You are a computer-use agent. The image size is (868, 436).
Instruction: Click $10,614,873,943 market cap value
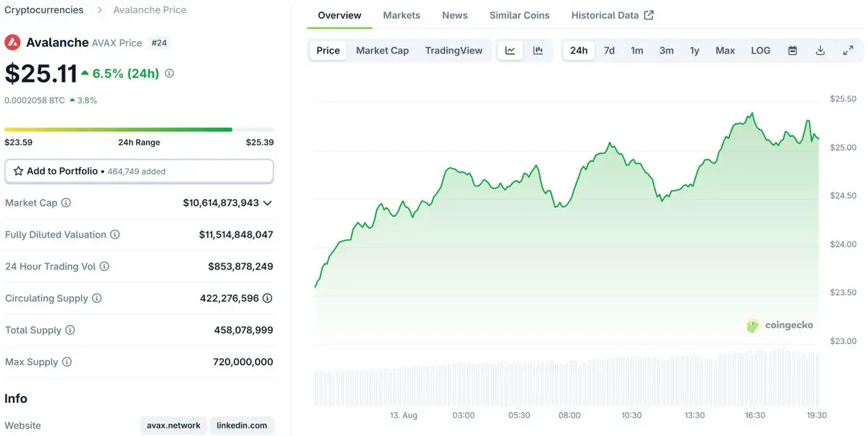tap(221, 203)
